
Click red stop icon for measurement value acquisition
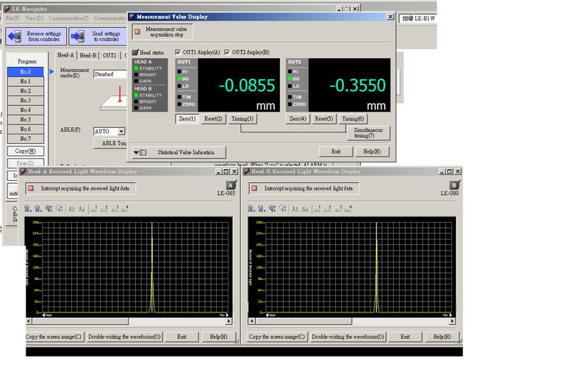tap(137, 32)
